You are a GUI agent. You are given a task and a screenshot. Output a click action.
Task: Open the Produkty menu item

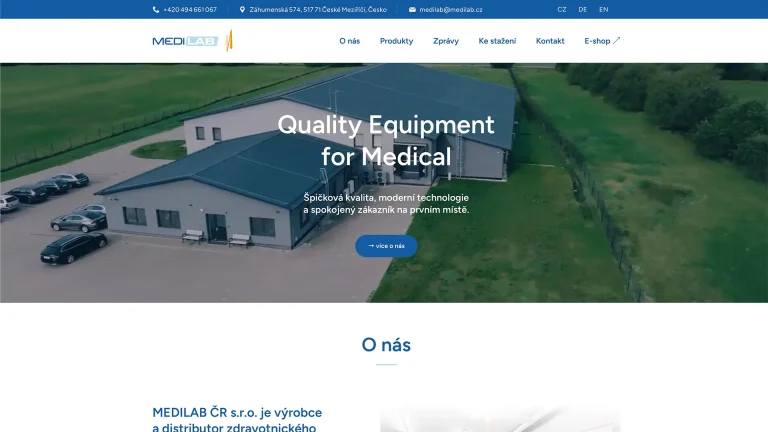click(x=396, y=41)
